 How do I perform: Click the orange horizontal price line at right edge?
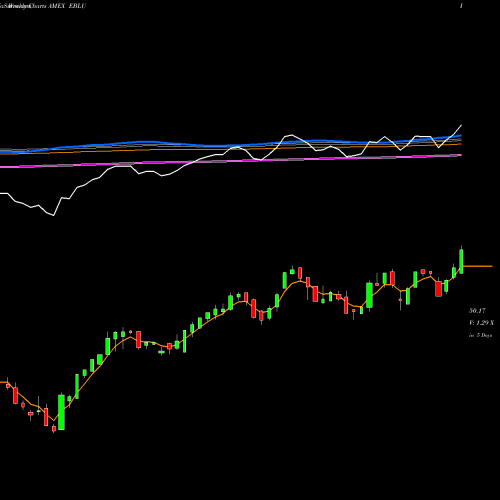pos(478,266)
